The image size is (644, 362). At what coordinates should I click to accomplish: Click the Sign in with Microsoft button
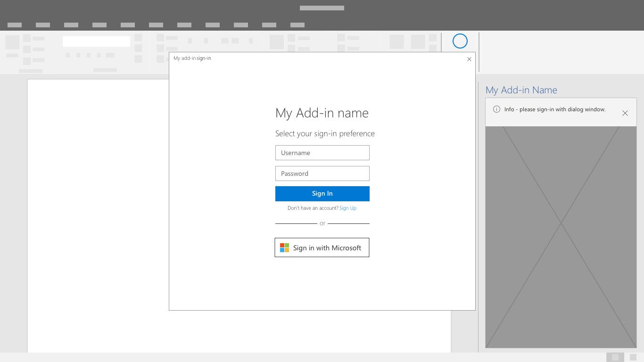322,247
